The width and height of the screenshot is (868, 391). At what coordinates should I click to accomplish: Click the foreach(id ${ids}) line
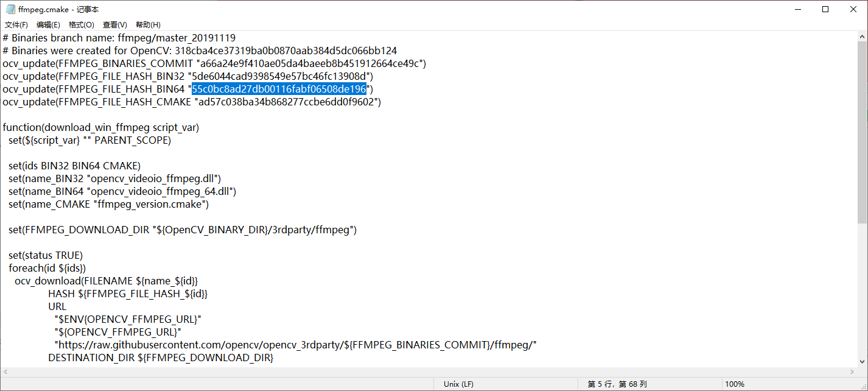[x=47, y=267]
